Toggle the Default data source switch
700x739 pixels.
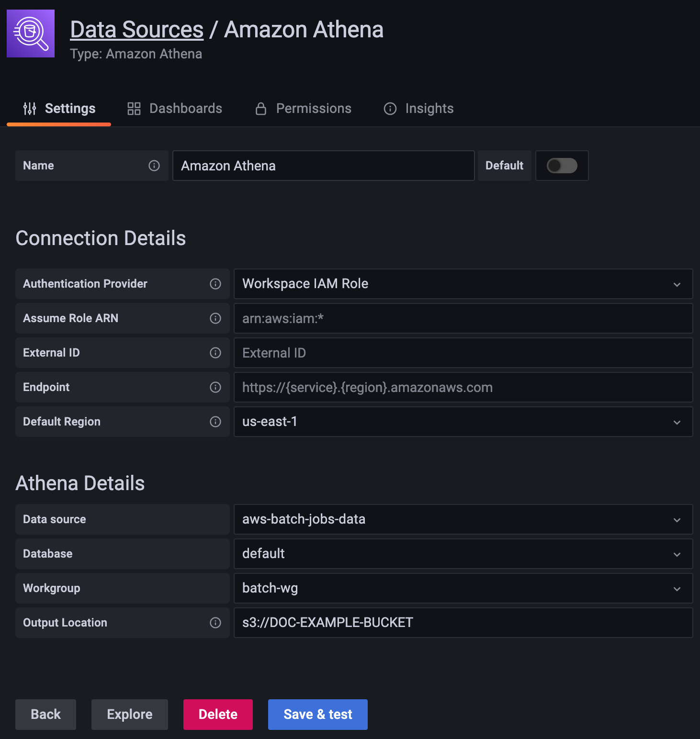point(562,166)
